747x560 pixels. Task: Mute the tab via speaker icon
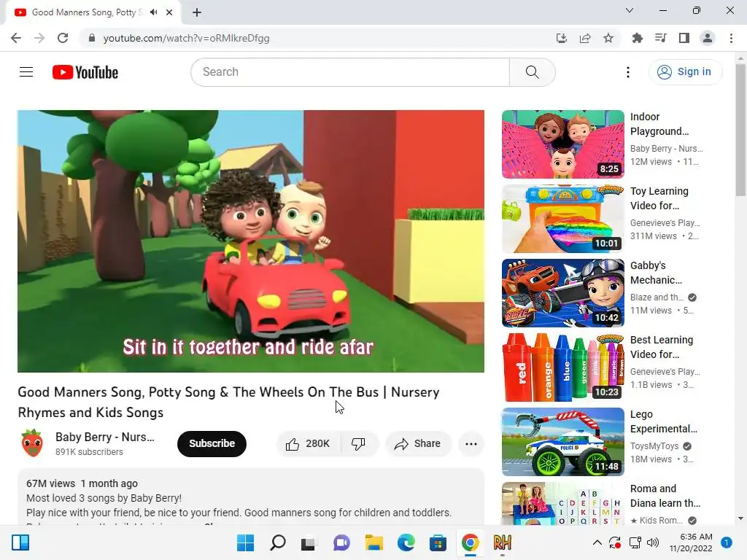tap(153, 12)
